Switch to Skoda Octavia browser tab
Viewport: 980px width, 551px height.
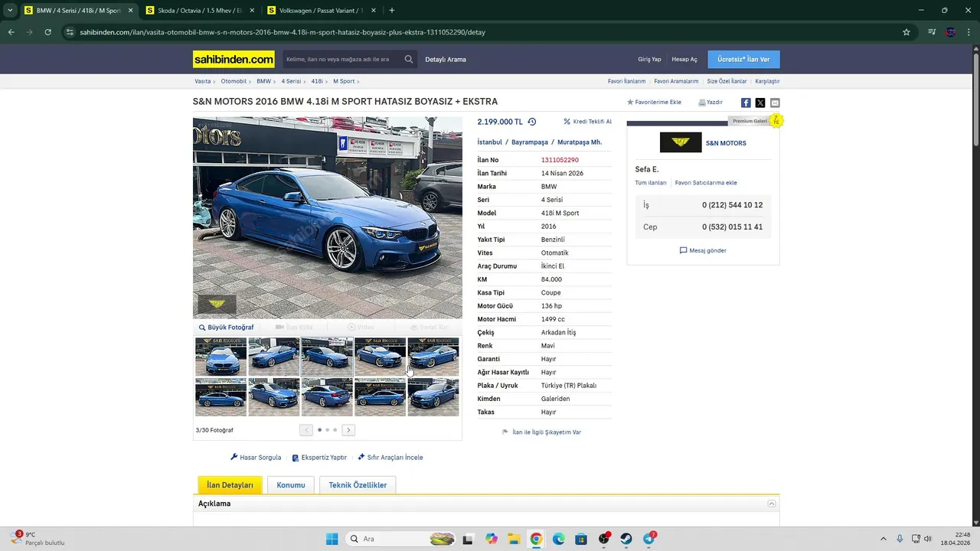tap(199, 11)
